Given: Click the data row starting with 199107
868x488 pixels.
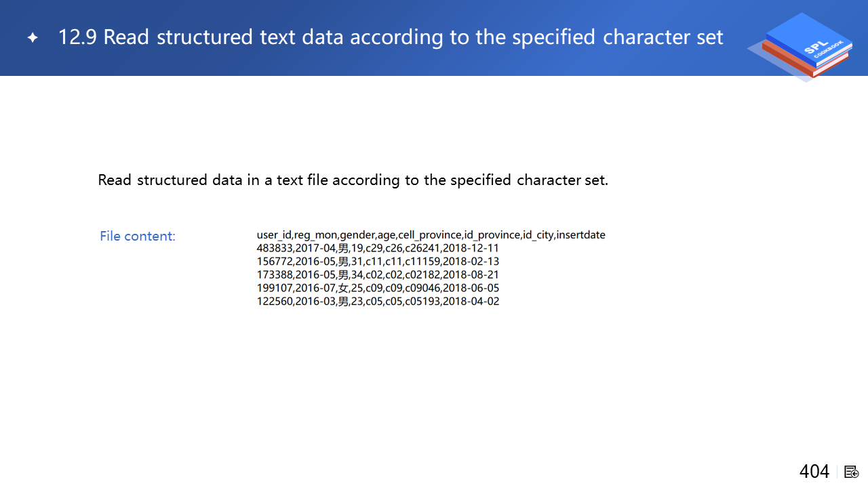Looking at the screenshot, I should 378,288.
